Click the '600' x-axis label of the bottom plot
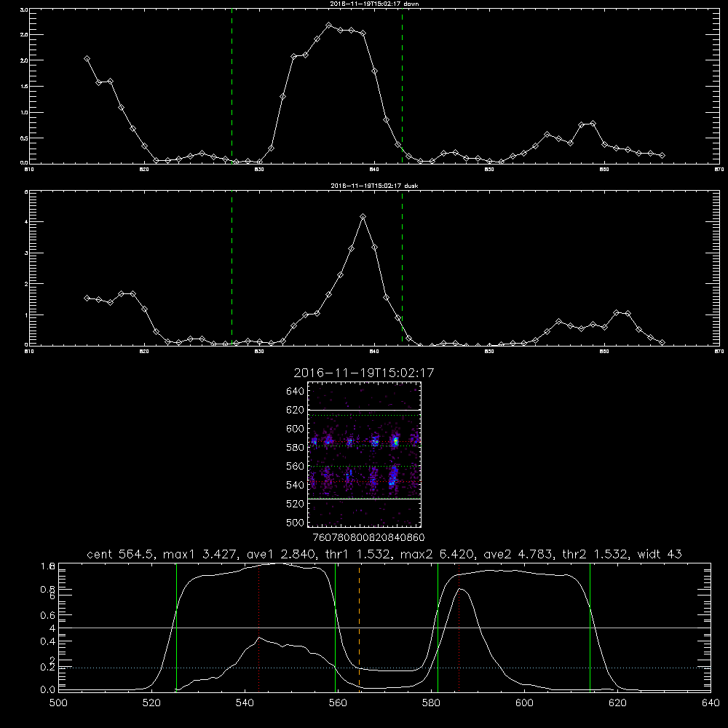This screenshot has height=728, width=728. click(x=525, y=703)
